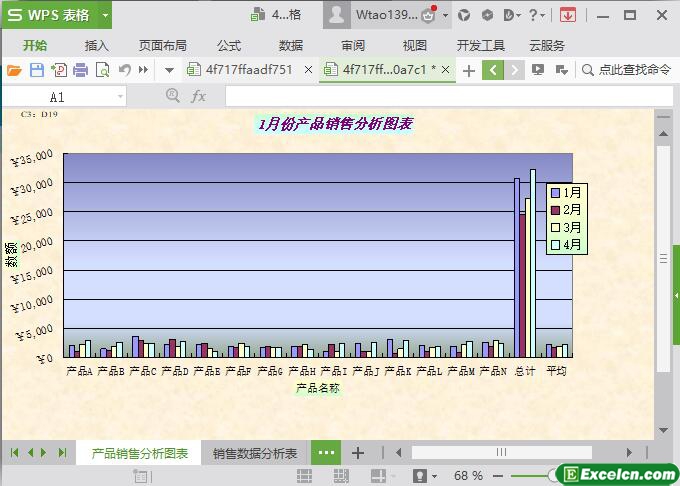Click the 点此查找命令 search box
The width and height of the screenshot is (680, 486).
click(x=626, y=70)
